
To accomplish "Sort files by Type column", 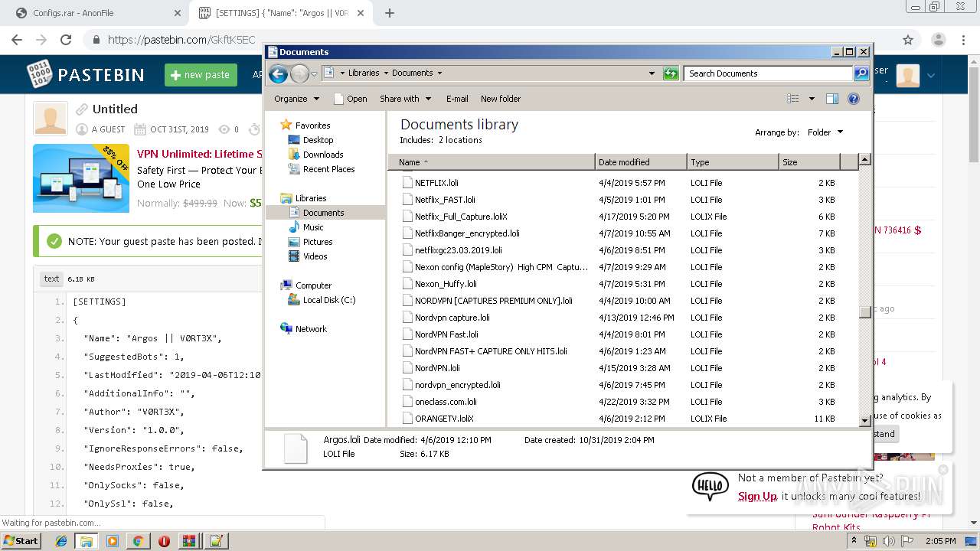I will coord(733,162).
